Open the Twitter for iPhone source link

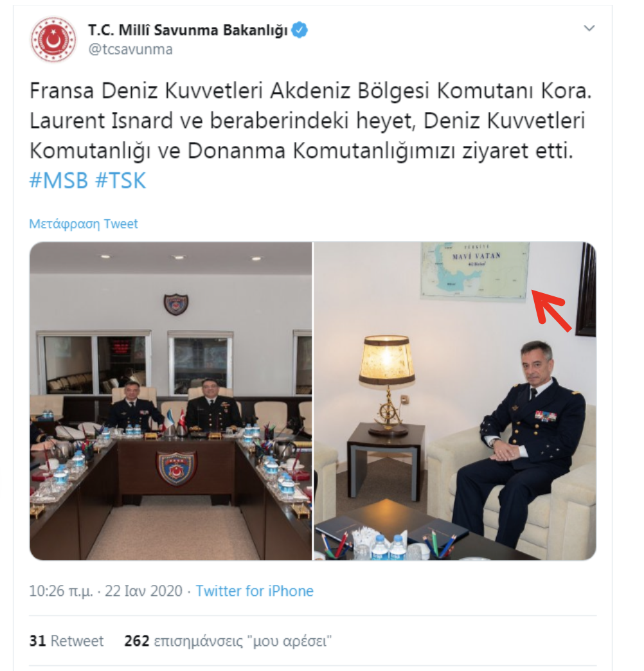tap(255, 591)
